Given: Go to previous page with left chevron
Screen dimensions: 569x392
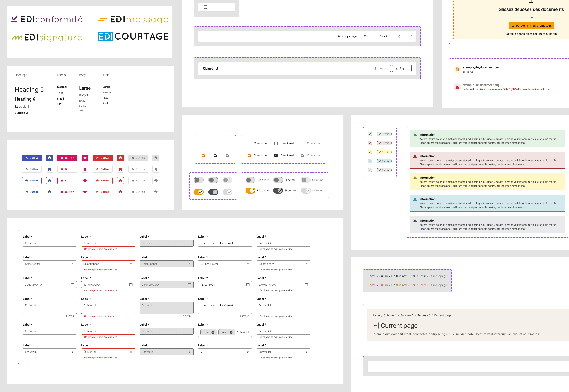Looking at the screenshot, I should [x=399, y=36].
